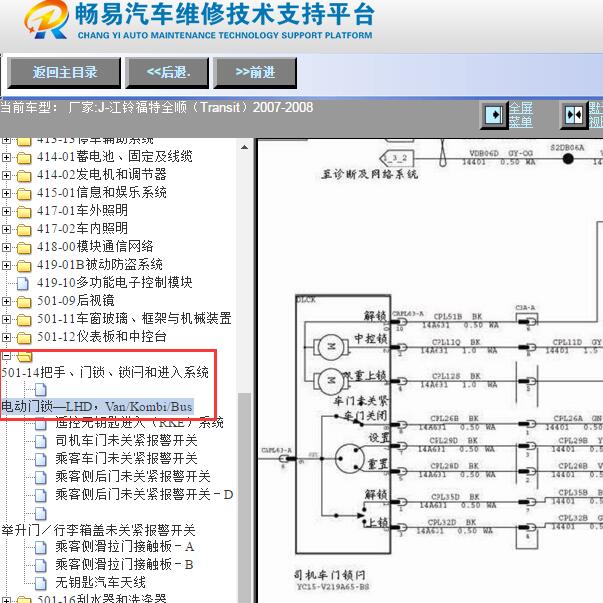Click page icon of 乘客侧滑拉门接触板－B
Viewport: 603px width, 603px height.
[41, 566]
